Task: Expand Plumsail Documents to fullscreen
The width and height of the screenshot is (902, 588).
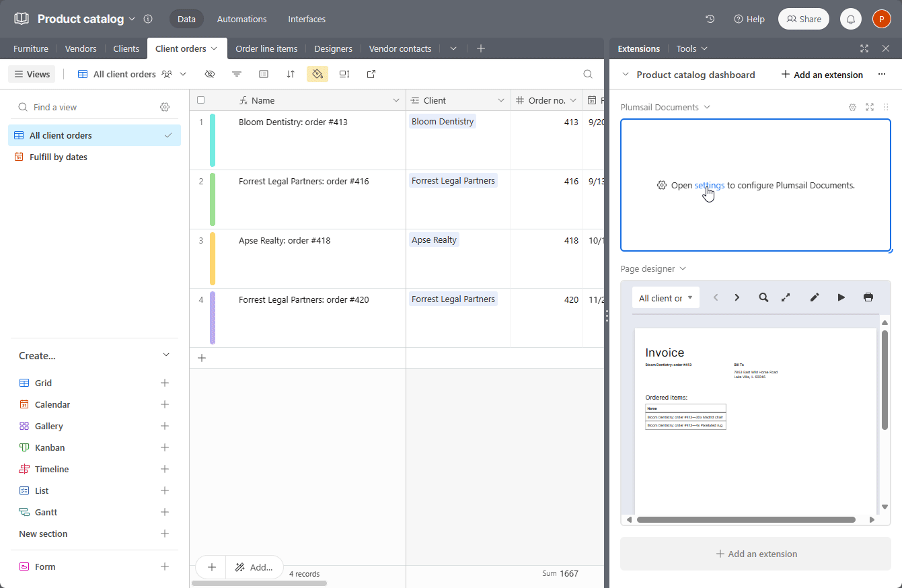Action: [x=870, y=107]
